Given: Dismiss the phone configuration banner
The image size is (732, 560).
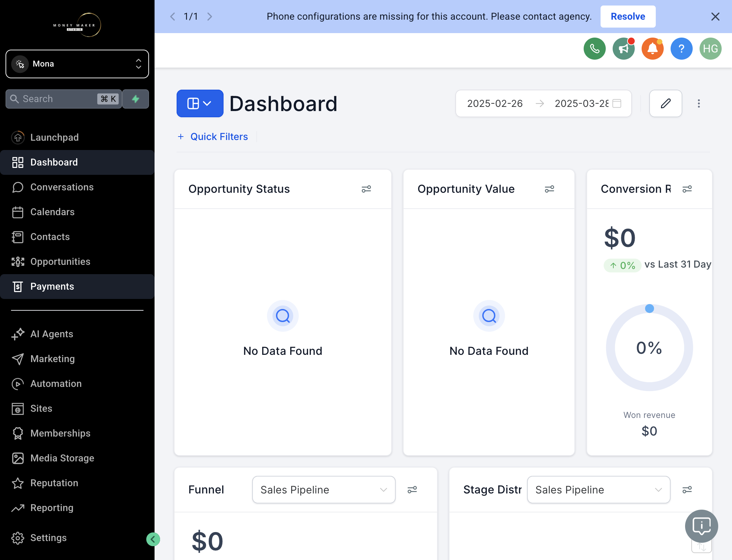Looking at the screenshot, I should click(x=715, y=17).
